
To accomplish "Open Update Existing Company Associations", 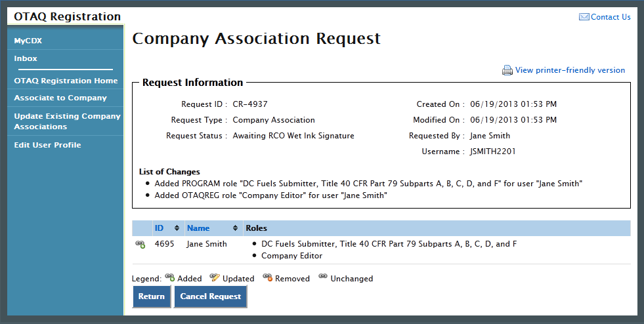I will [x=67, y=121].
